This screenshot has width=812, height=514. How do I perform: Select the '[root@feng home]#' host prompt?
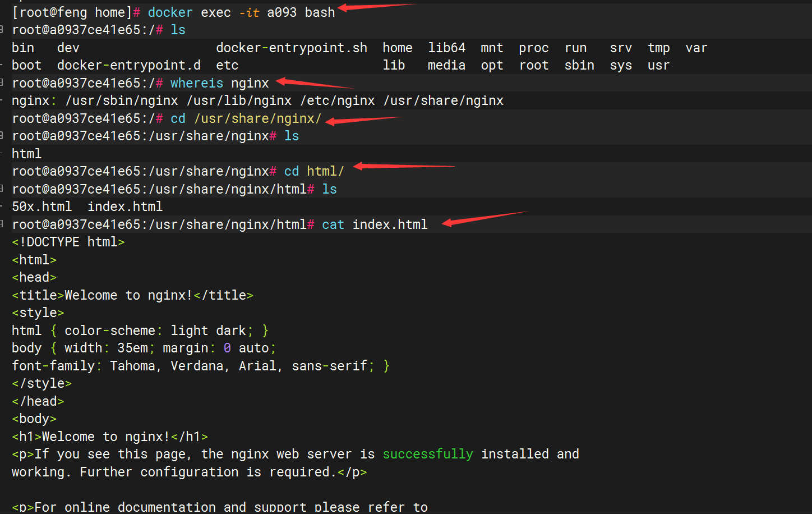coord(76,12)
